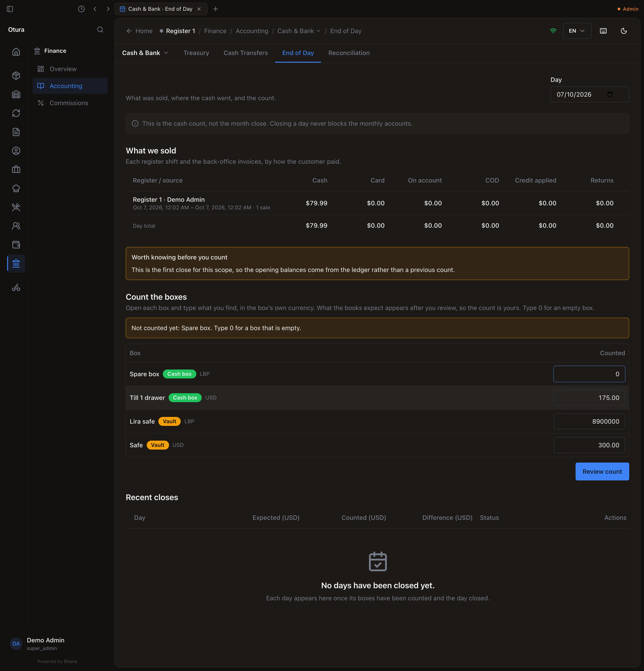Open the calendar picker in the Day field

point(610,94)
